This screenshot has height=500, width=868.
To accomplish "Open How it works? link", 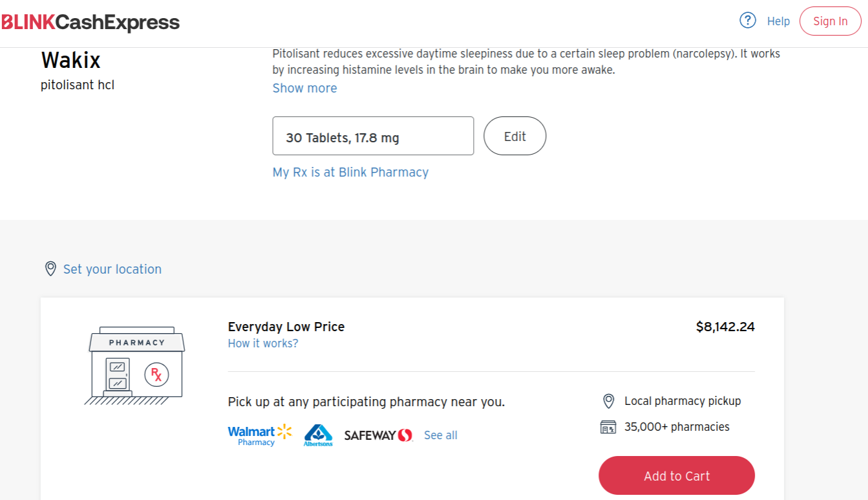I will click(x=263, y=343).
